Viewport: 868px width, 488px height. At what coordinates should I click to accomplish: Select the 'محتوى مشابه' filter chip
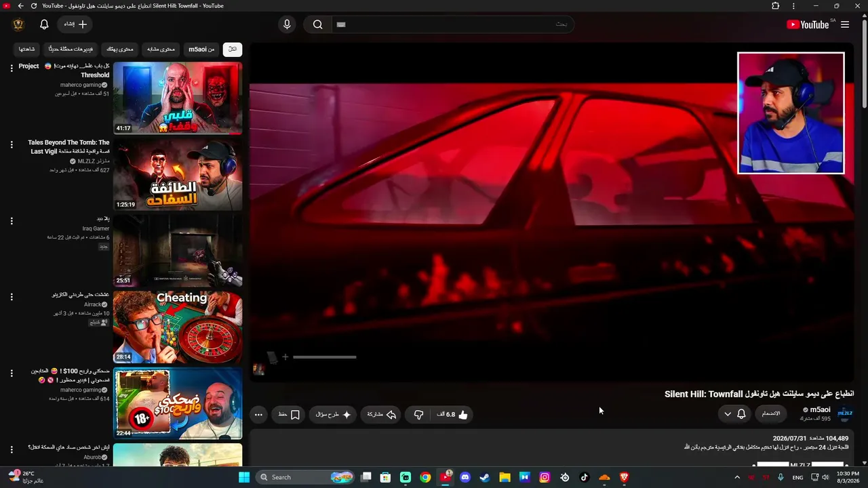click(161, 49)
